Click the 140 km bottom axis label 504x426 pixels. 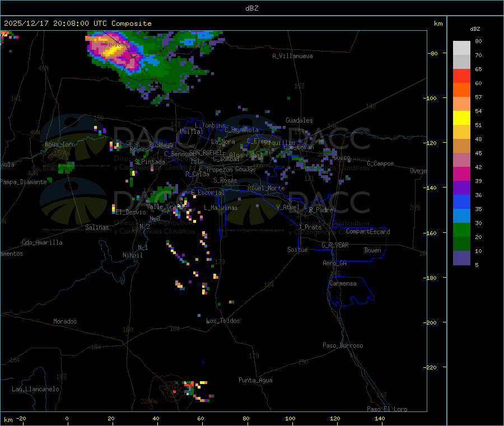(380, 418)
